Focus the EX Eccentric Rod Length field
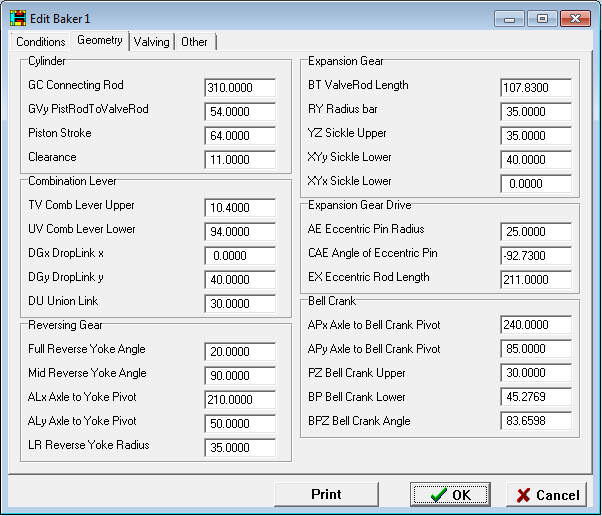602x516 pixels. (535, 280)
